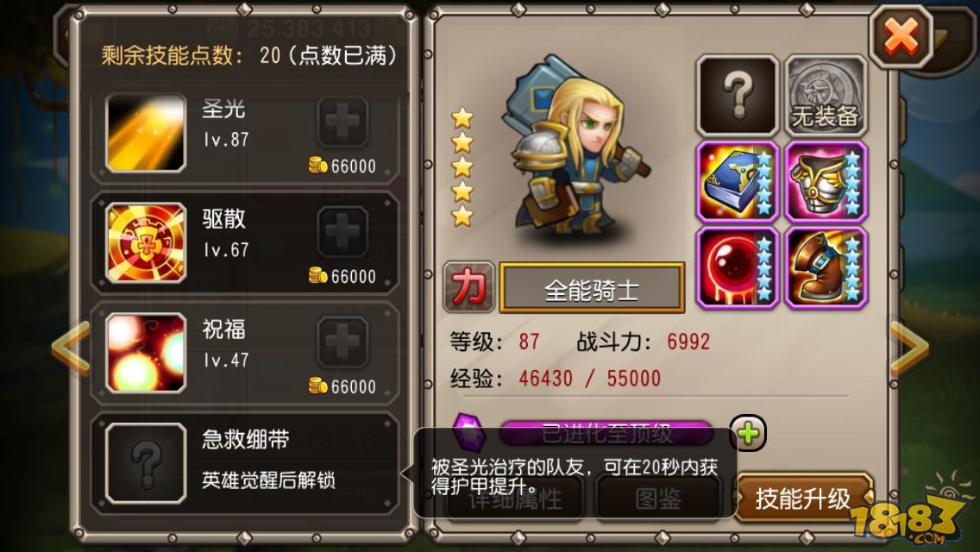Screen dimensions: 980x552
Task: Tap the locked 急救绷带 skill icon
Action: click(x=147, y=463)
